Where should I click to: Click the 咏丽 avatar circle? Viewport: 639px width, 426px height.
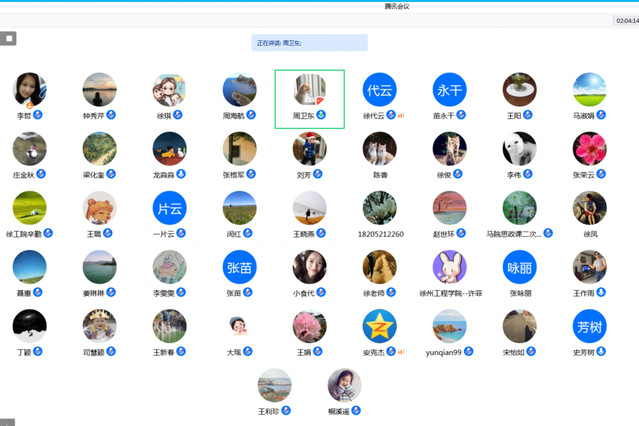[519, 267]
